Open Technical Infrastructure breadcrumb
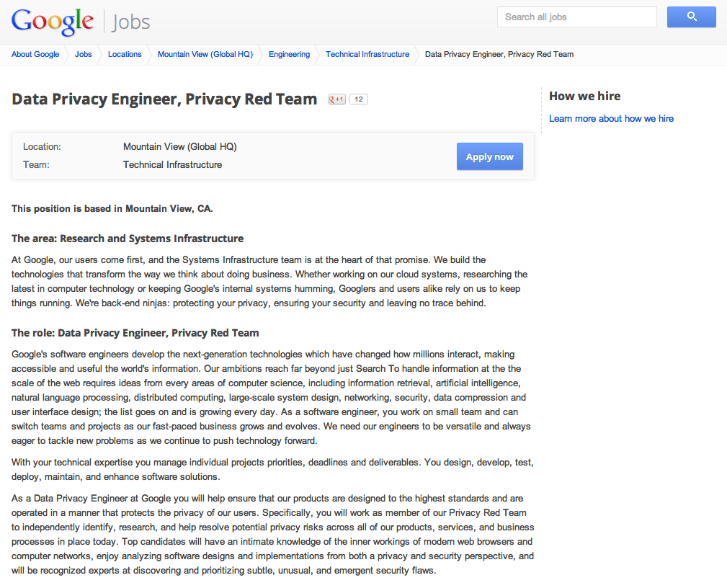The height and width of the screenshot is (588, 727). 367,54
